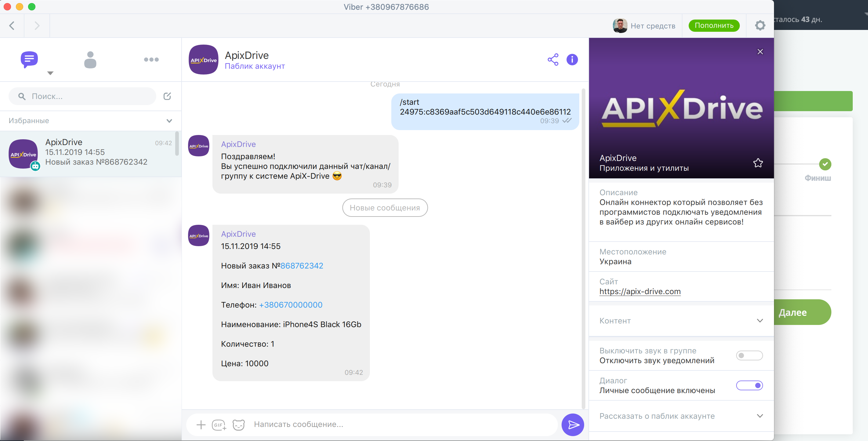Click the Описание description text
This screenshot has width=868, height=441.
(x=681, y=212)
